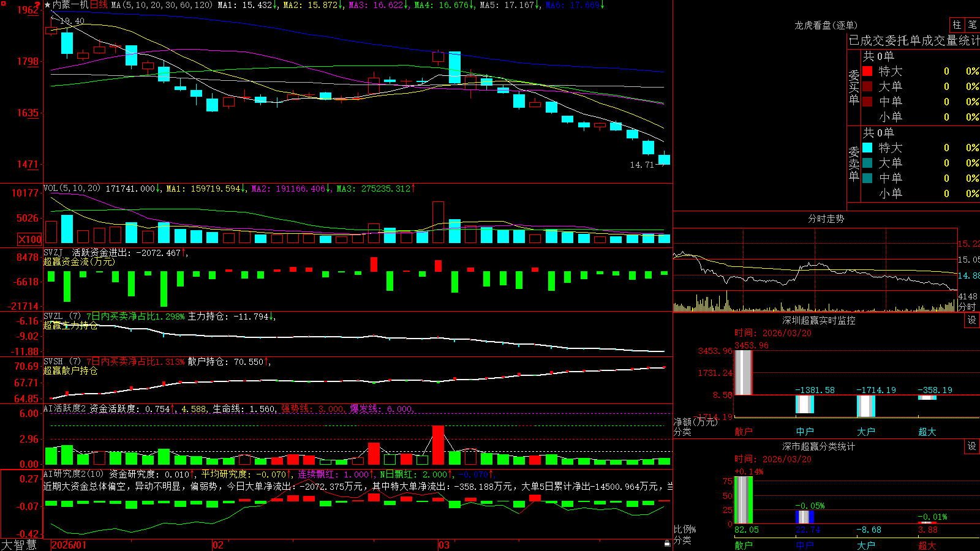Click the lock icon at the chart's bottom-right
Image resolution: width=980 pixels, height=551 pixels.
[x=668, y=544]
